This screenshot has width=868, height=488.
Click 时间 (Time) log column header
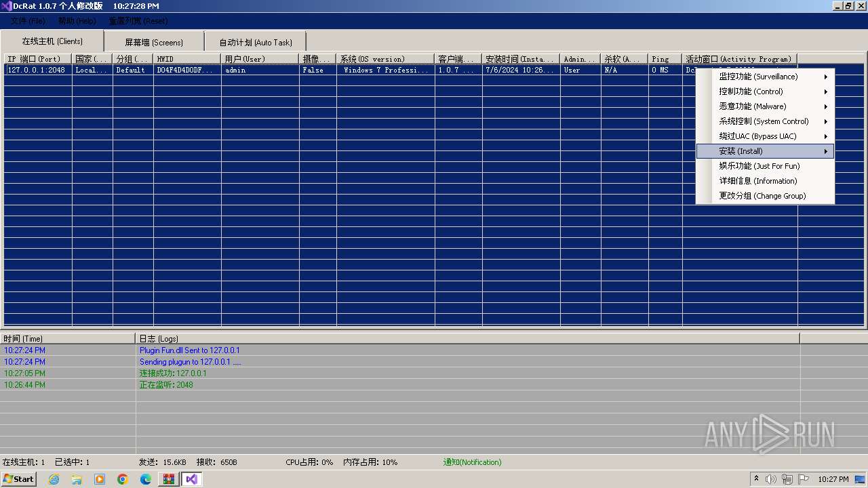pos(68,338)
